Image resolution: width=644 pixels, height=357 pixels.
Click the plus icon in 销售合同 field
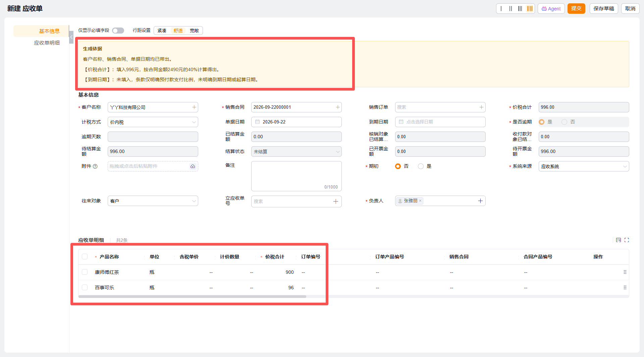pos(338,107)
